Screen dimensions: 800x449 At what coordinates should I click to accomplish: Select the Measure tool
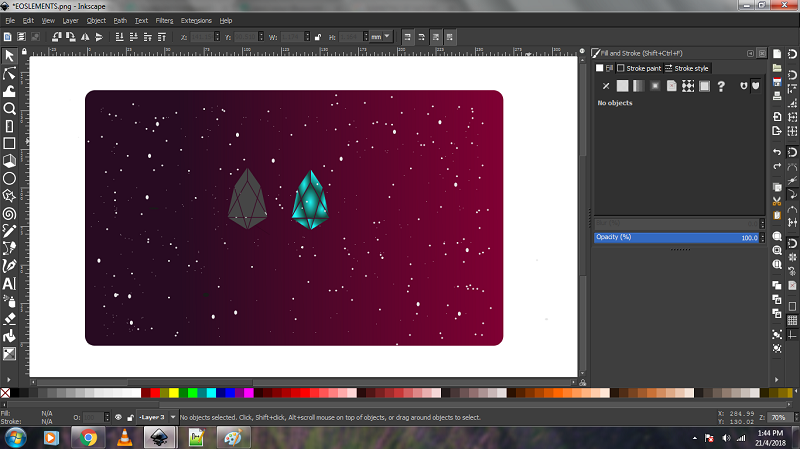9,126
